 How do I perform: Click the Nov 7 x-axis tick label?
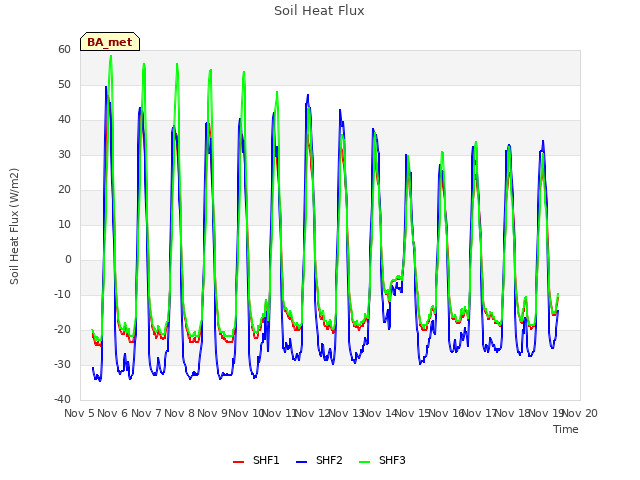coord(146,413)
